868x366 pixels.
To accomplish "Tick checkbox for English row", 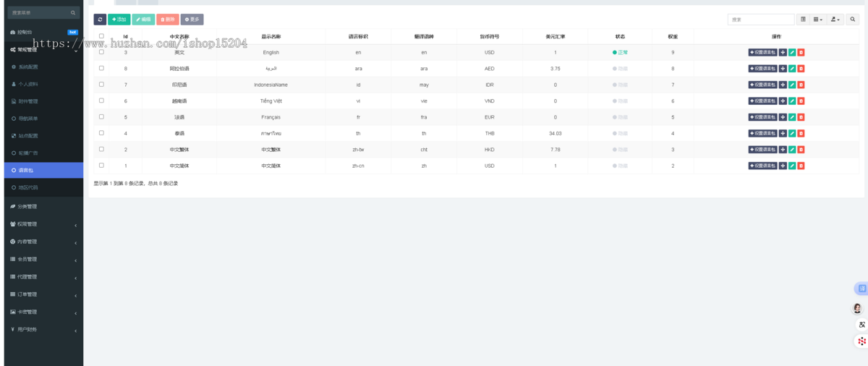I will pos(101,52).
